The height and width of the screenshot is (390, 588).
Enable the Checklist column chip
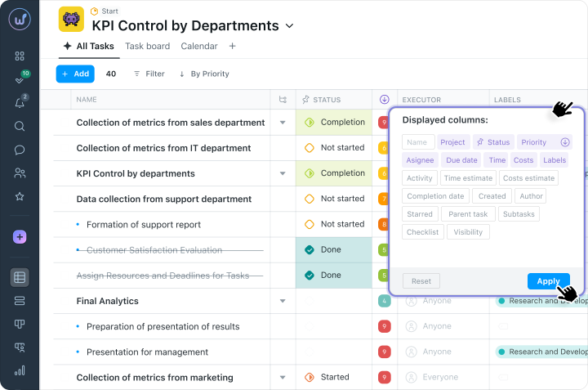coord(422,232)
